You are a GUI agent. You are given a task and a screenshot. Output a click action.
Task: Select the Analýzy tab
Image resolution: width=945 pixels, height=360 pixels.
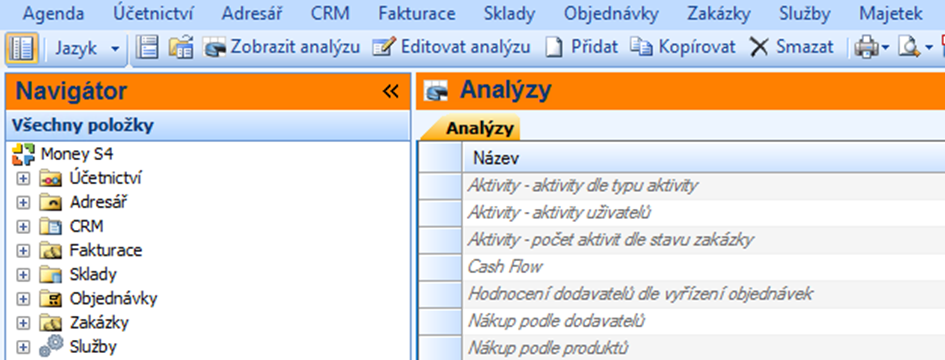[x=479, y=128]
